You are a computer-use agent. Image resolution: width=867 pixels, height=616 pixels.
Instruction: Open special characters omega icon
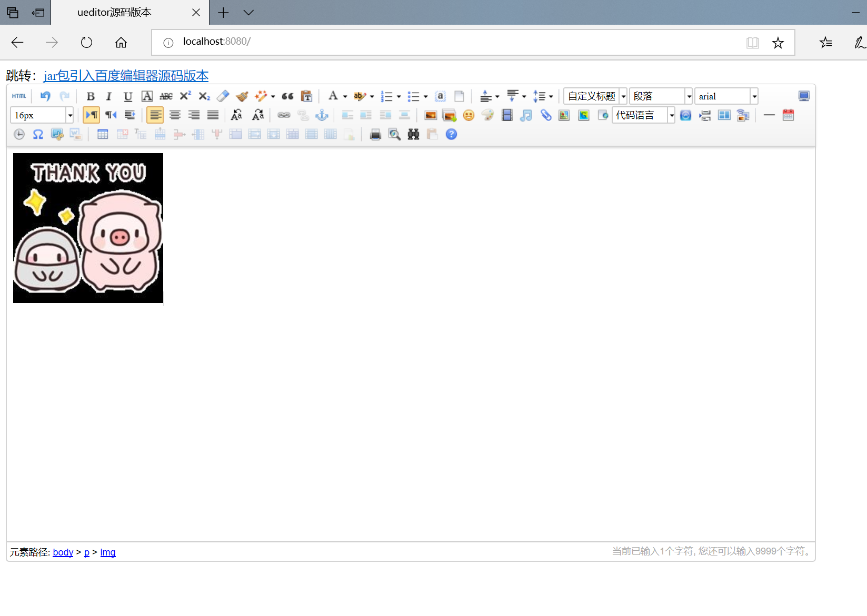pos(38,134)
